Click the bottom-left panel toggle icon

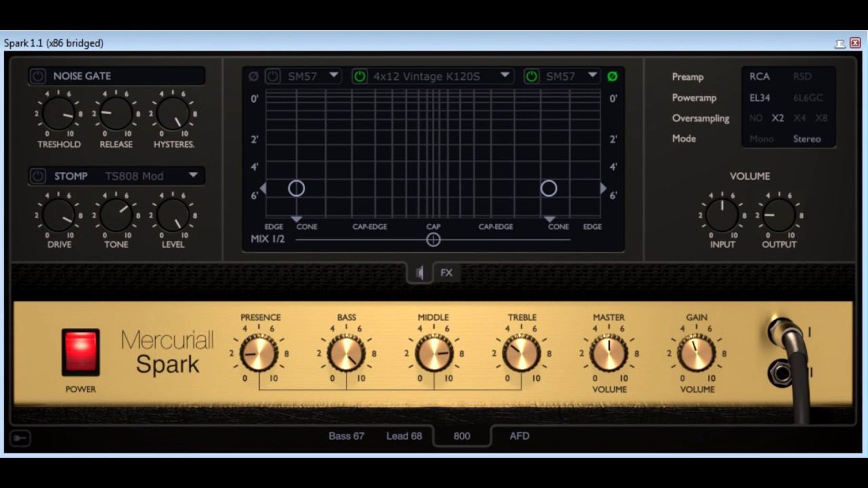20,439
